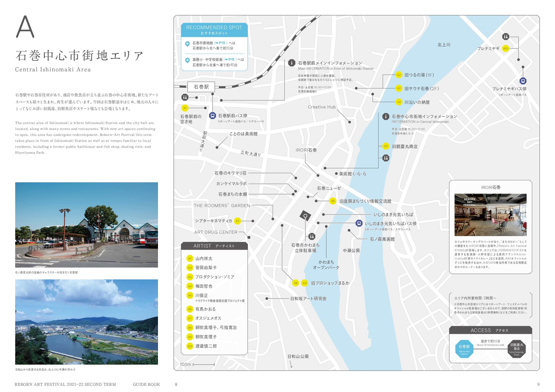
Task: Click the yellow A7 marker at シアターキネマティカ
Action: coord(237,221)
